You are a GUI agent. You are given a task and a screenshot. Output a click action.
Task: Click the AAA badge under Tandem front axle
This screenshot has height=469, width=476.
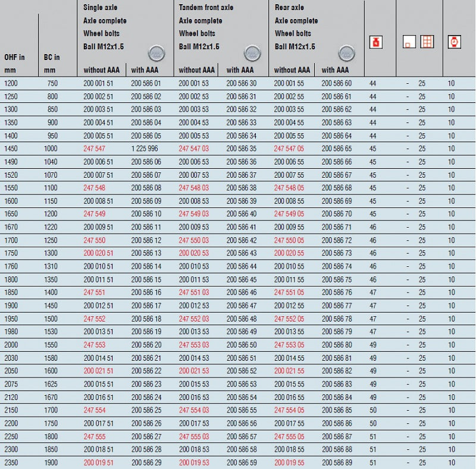point(251,53)
